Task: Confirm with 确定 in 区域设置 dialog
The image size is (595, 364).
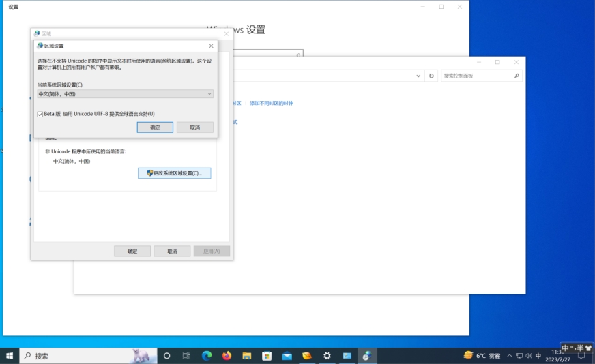Action: [x=155, y=127]
